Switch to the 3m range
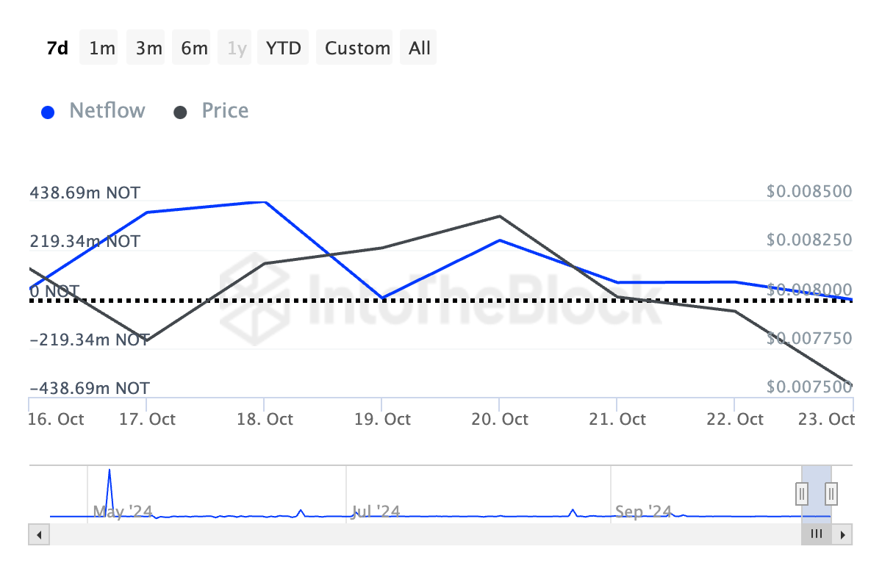 [148, 49]
